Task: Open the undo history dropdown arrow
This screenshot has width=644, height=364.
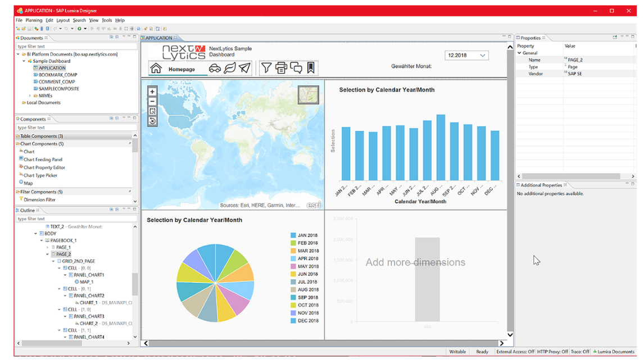Action: [60, 29]
